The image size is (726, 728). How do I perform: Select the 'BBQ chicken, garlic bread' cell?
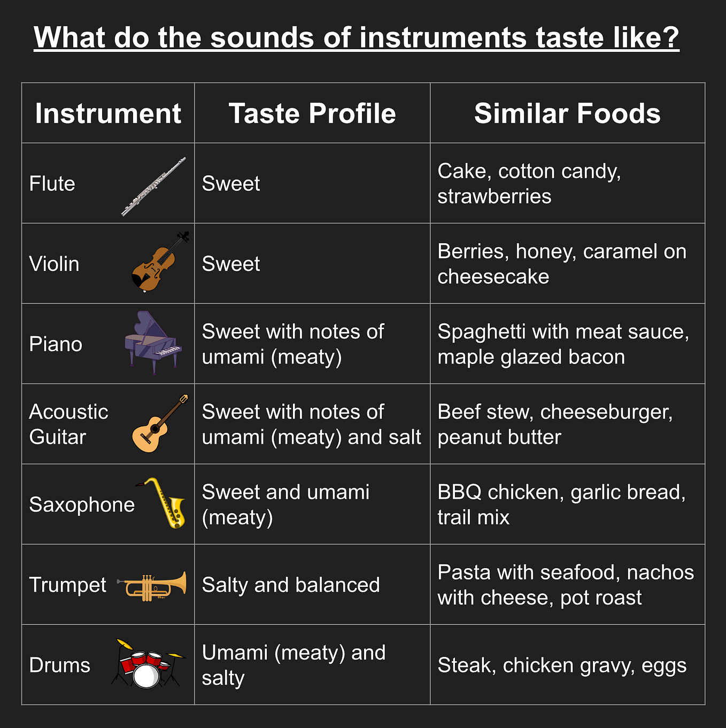coord(567,504)
